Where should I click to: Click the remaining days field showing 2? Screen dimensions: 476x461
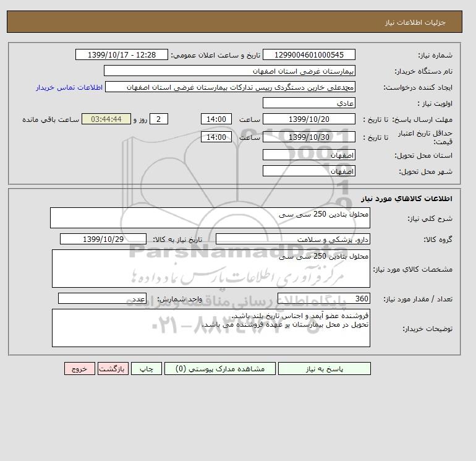(x=158, y=119)
